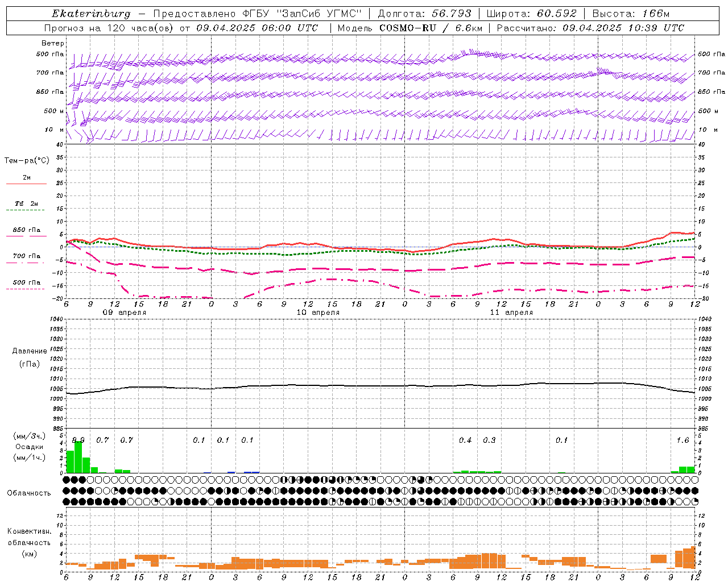This screenshot has width=728, height=582.
Task: Click the 09 апреля date label
Action: point(124,313)
